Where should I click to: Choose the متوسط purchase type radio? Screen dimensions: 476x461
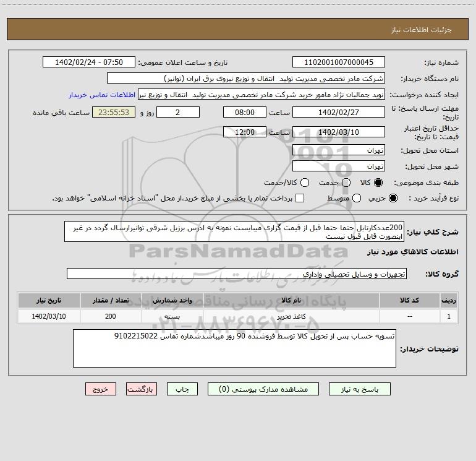357,198
